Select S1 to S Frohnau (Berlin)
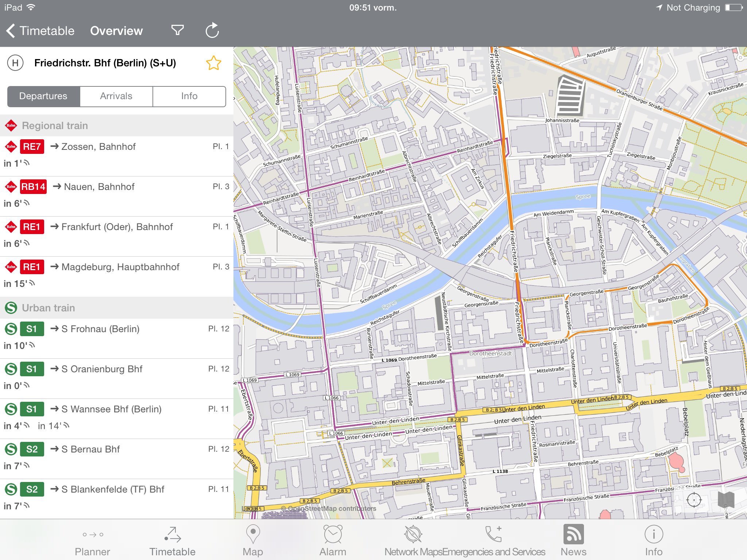 point(117,338)
